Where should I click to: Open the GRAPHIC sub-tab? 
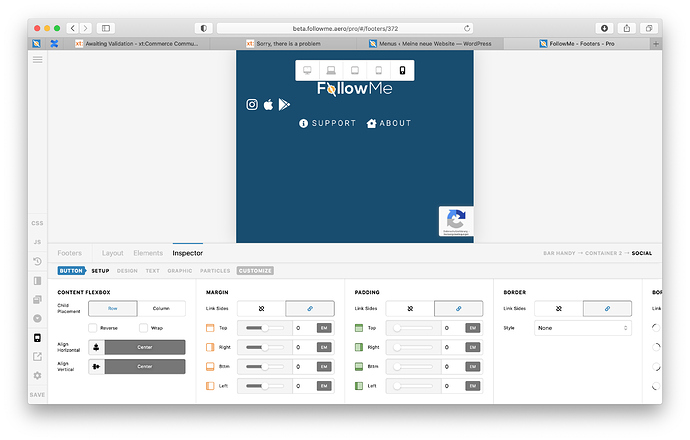point(180,271)
